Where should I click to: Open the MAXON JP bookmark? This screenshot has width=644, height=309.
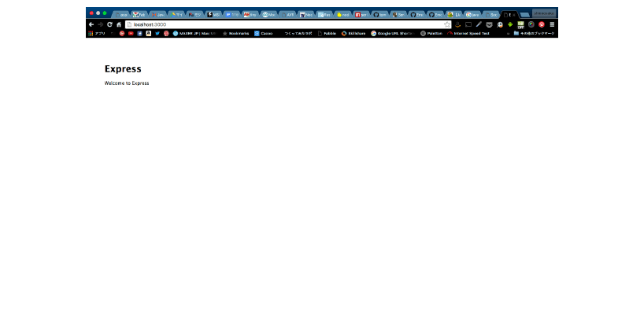click(x=194, y=34)
